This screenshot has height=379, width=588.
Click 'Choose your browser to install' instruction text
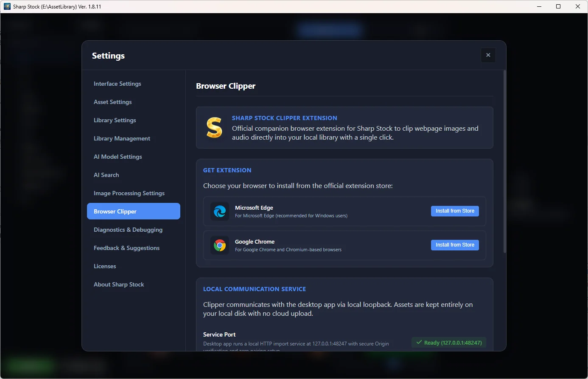pos(298,186)
